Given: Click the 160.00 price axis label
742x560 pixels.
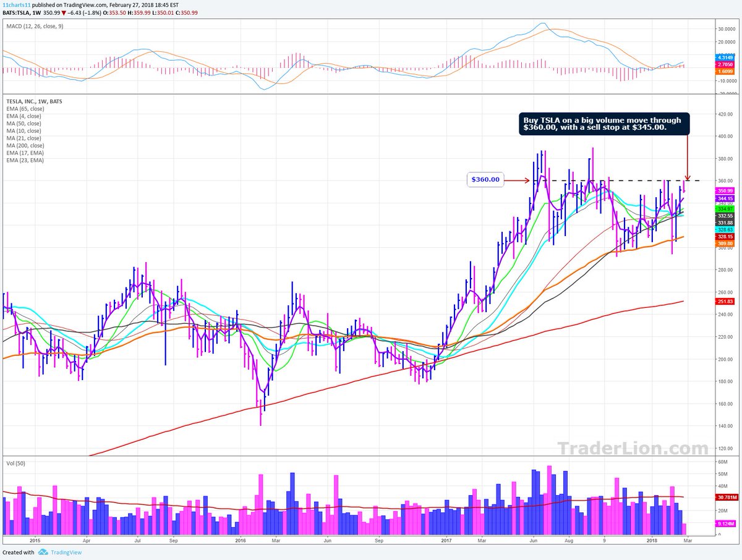Looking at the screenshot, I should [x=724, y=404].
